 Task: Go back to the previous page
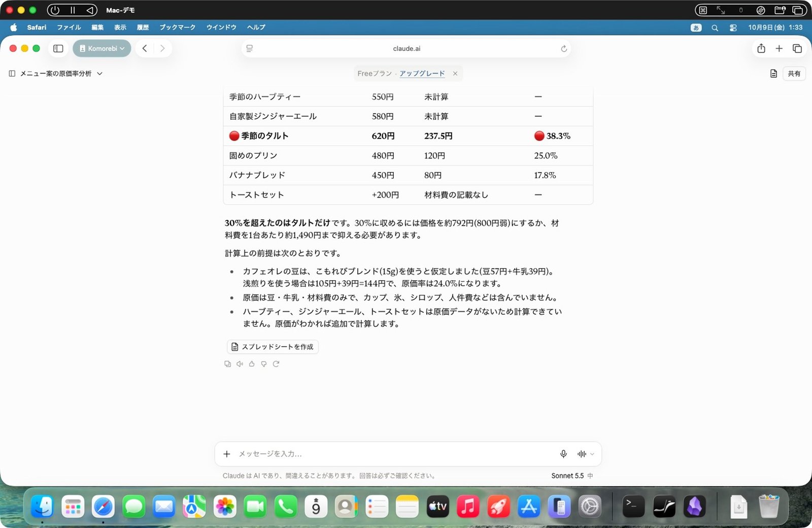[x=145, y=49]
